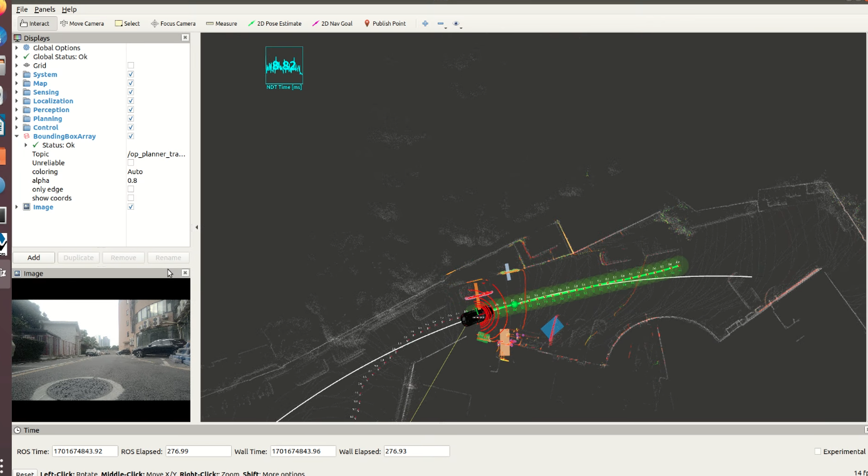Open the coloring Auto value
The image size is (868, 476).
[x=135, y=172]
